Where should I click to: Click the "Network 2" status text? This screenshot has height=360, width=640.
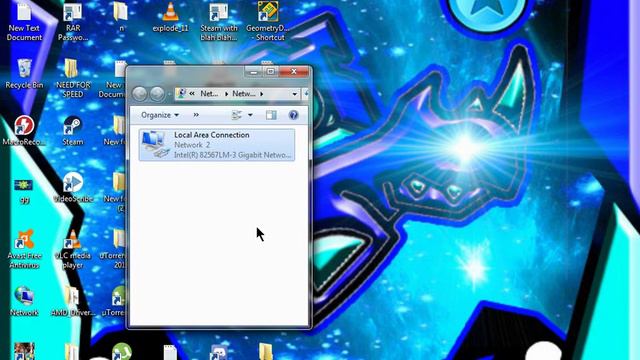point(192,145)
